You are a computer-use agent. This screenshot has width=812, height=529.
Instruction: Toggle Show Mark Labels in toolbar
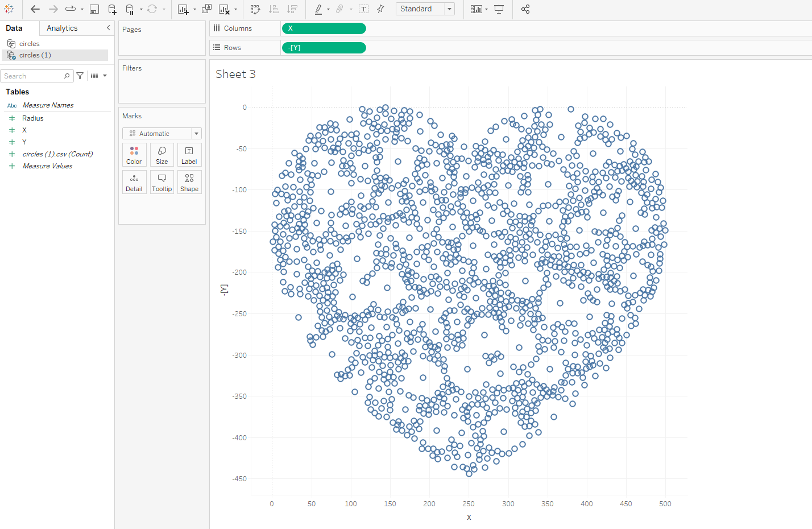point(364,9)
